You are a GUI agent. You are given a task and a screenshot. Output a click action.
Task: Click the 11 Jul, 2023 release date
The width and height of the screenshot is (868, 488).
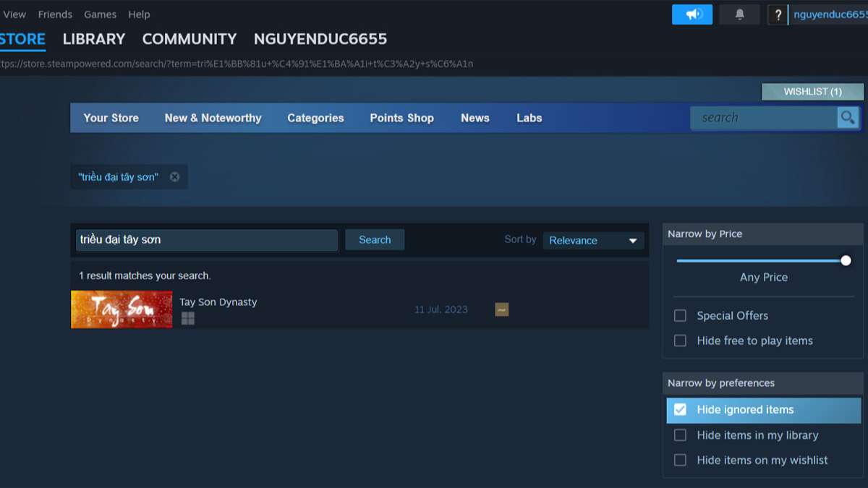pyautogui.click(x=441, y=309)
